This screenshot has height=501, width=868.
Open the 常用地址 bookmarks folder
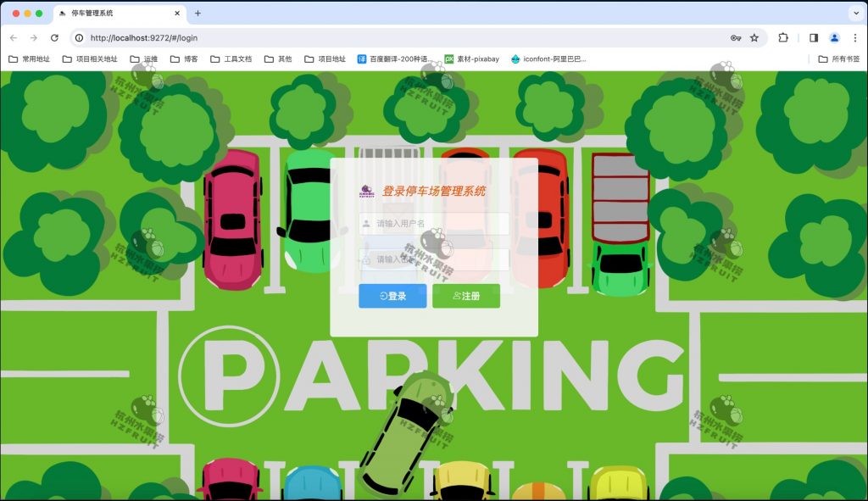[x=29, y=59]
